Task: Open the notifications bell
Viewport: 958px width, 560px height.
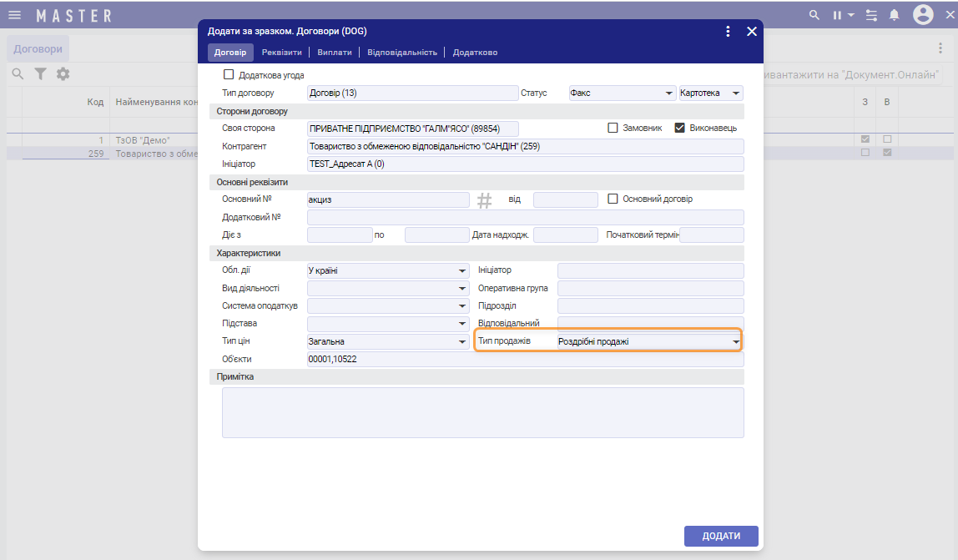Action: (895, 15)
